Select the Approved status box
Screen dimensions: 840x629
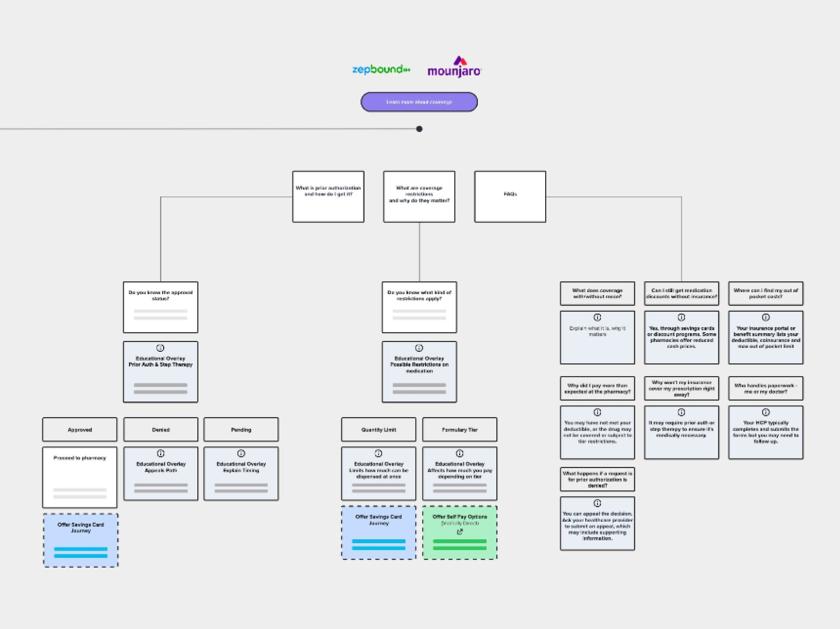(80, 430)
